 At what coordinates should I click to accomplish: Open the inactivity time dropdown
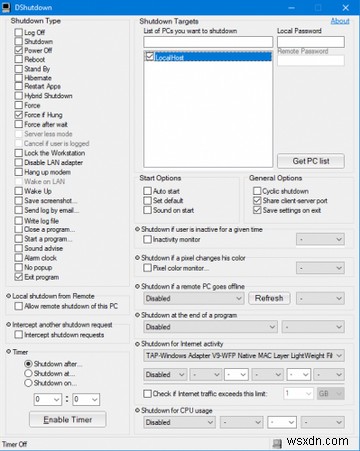coord(320,239)
